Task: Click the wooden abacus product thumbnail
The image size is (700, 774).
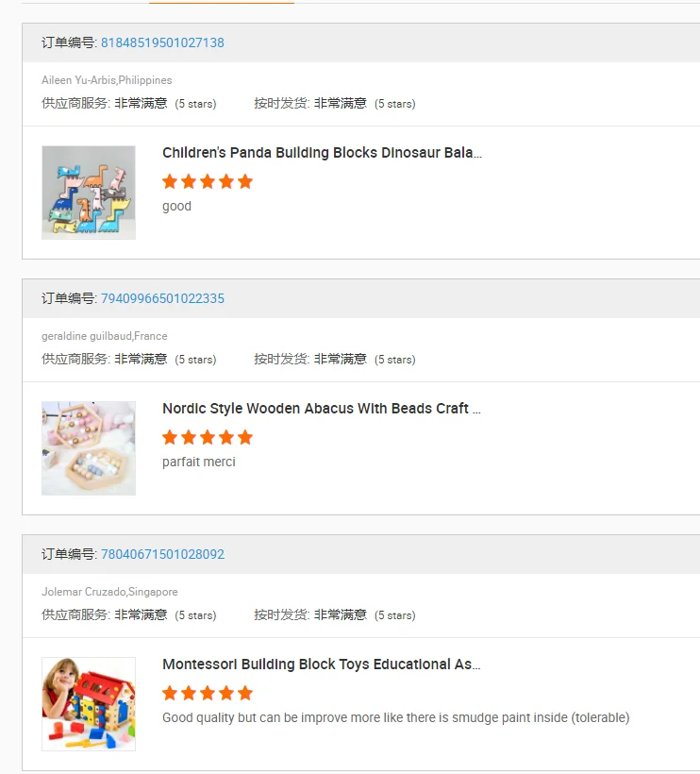Action: 89,448
